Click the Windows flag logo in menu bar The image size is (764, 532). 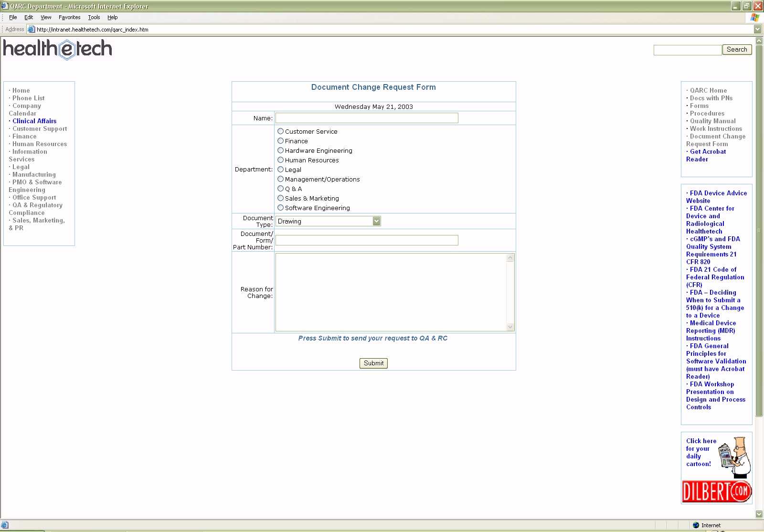point(754,17)
